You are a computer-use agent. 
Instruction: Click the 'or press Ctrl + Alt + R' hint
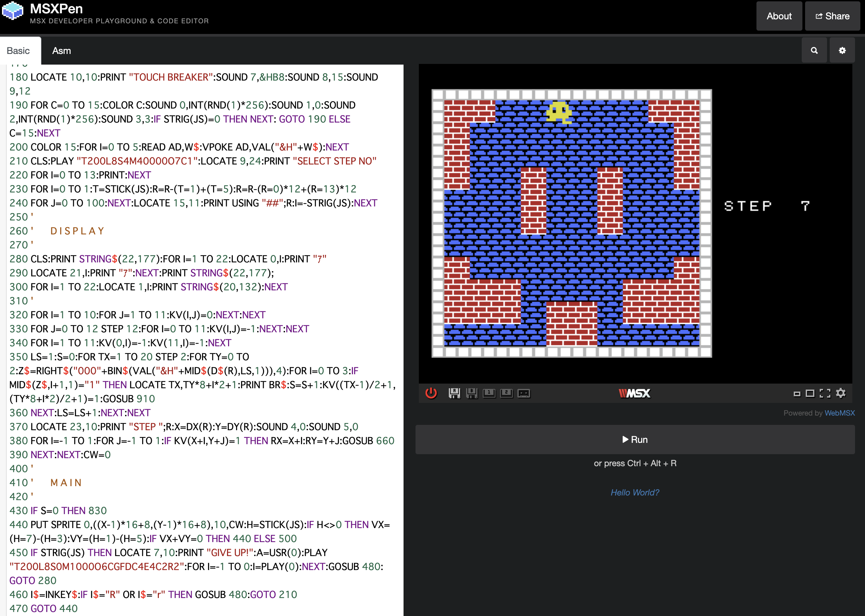tap(635, 463)
